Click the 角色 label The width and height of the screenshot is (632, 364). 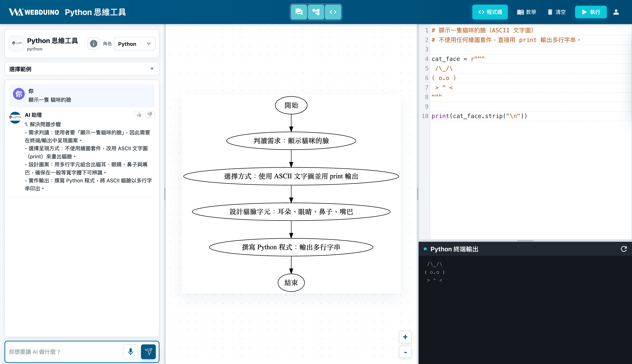pyautogui.click(x=107, y=44)
